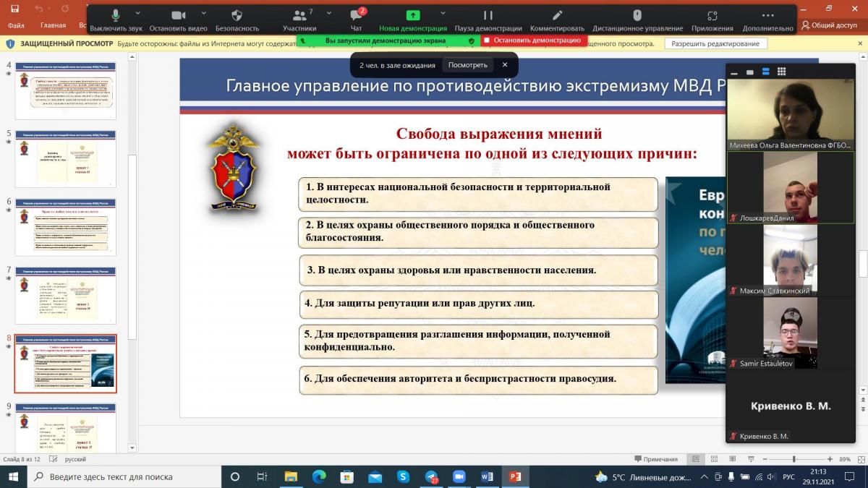This screenshot has width=868, height=488.
Task: Expand the Participants options arrow
Action: click(x=329, y=13)
